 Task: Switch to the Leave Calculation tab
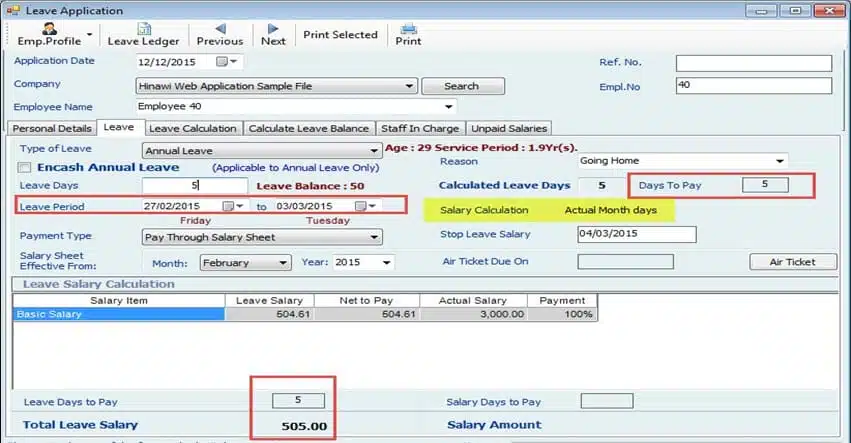[193, 128]
